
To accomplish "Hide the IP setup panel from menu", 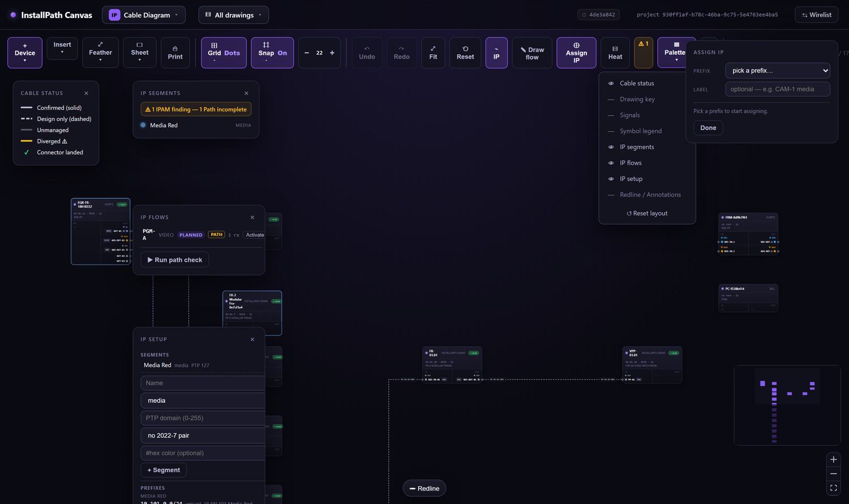I will coord(647,179).
